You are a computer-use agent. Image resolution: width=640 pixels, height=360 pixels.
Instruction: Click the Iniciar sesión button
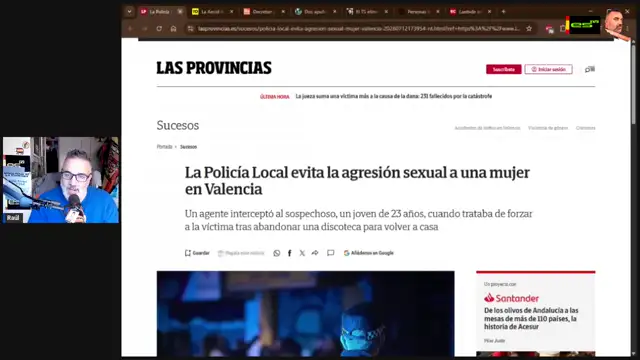click(x=548, y=69)
